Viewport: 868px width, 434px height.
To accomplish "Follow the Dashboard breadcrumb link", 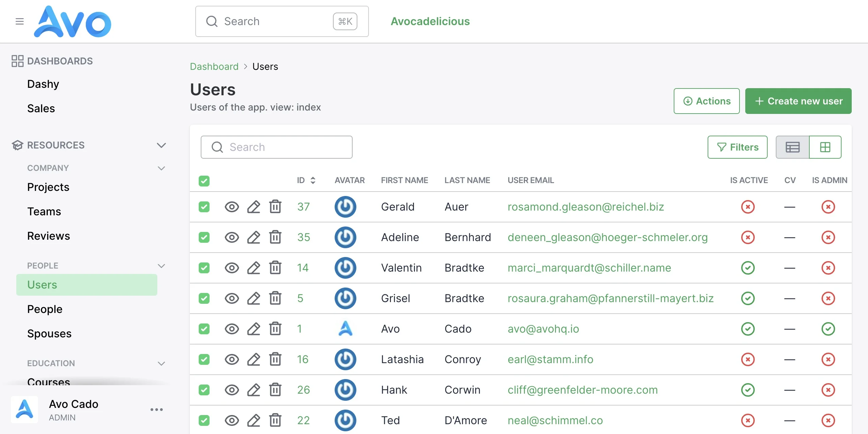I will [214, 66].
